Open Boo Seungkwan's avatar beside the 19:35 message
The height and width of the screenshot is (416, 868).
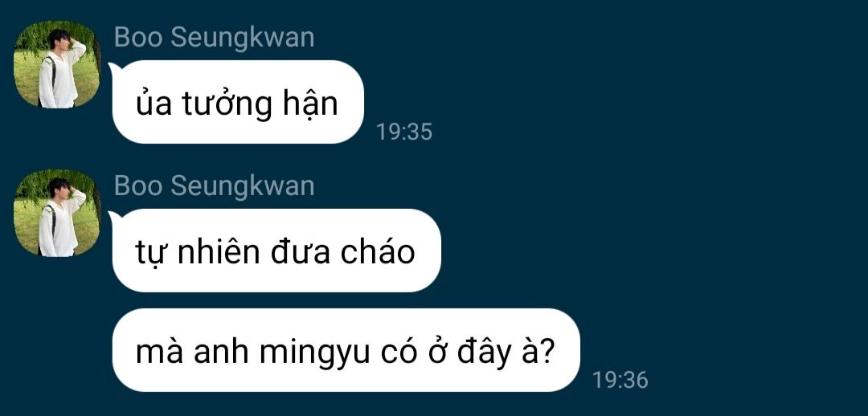(x=57, y=64)
